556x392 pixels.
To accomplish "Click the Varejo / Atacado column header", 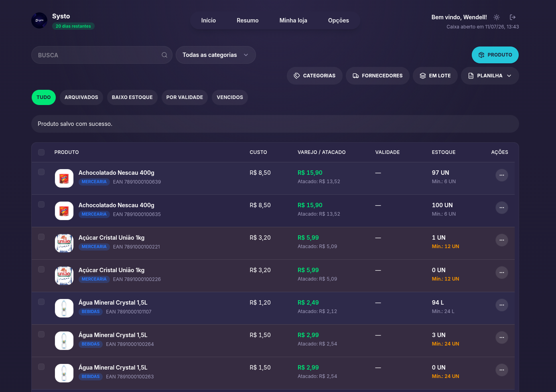I will coord(322,152).
